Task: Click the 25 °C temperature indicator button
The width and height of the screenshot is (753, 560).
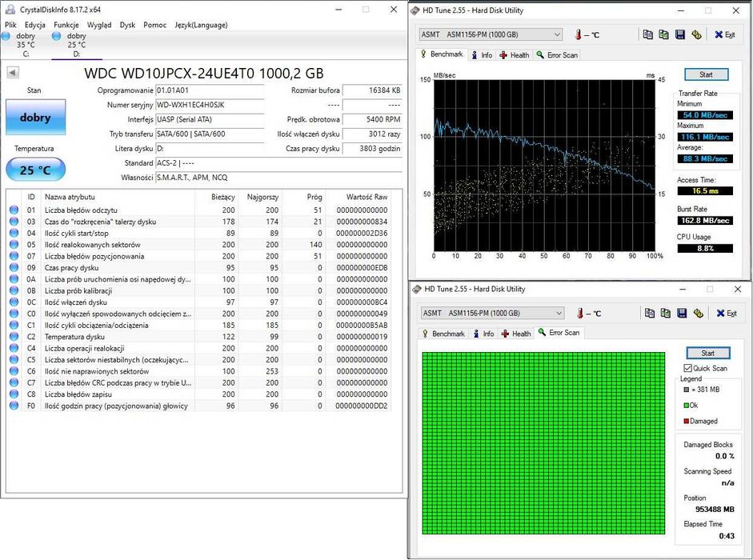Action: click(35, 170)
